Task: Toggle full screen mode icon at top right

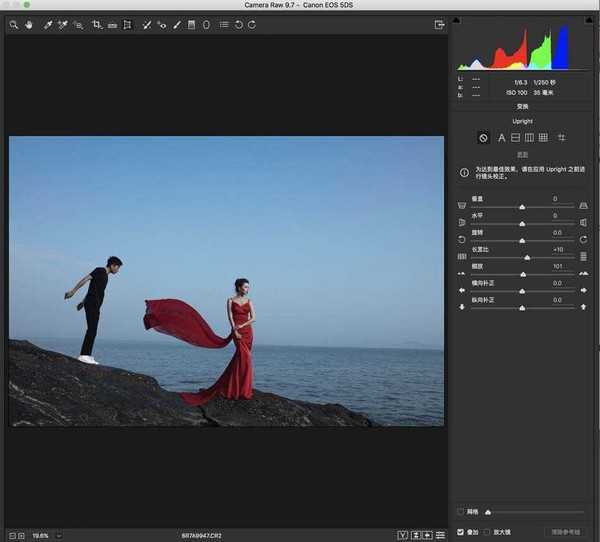Action: [x=438, y=24]
